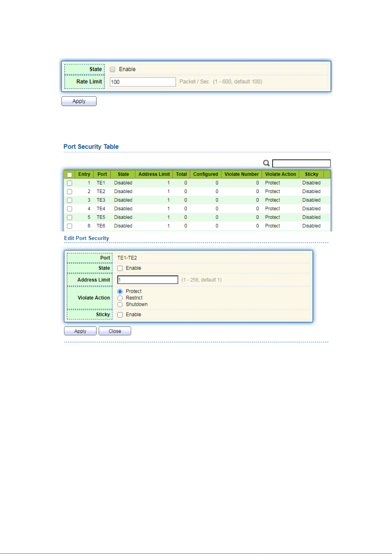This screenshot has height=554, width=392.
Task: Sort by the Entry column header
Action: [84, 174]
